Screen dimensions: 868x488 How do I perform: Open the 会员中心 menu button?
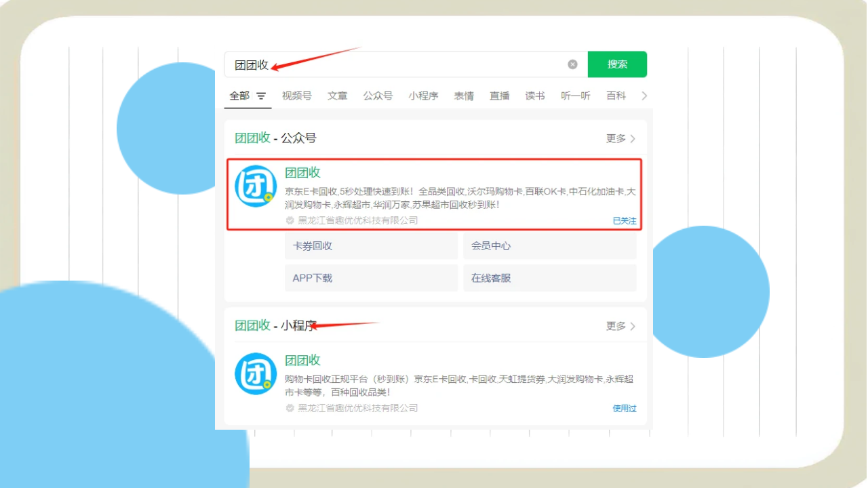click(x=550, y=246)
